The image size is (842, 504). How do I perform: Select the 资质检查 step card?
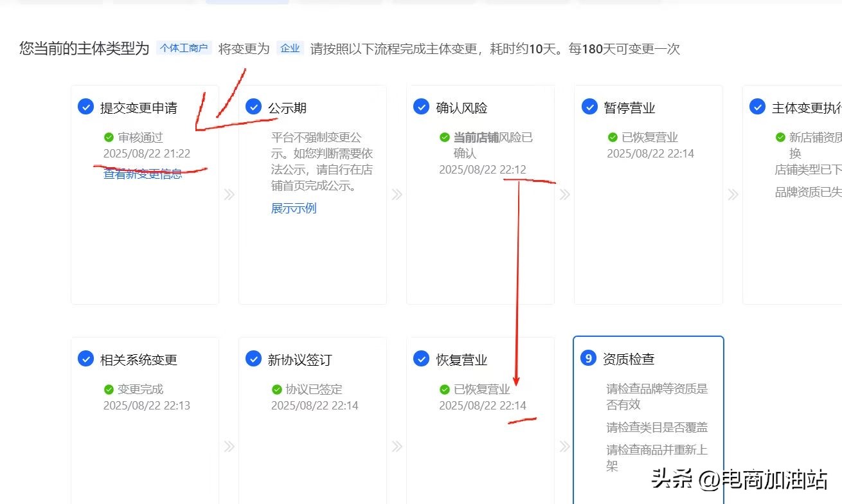point(648,418)
